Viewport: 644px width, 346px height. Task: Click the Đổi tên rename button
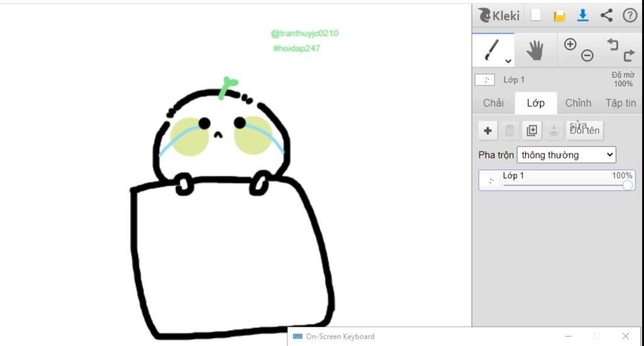[x=584, y=131]
